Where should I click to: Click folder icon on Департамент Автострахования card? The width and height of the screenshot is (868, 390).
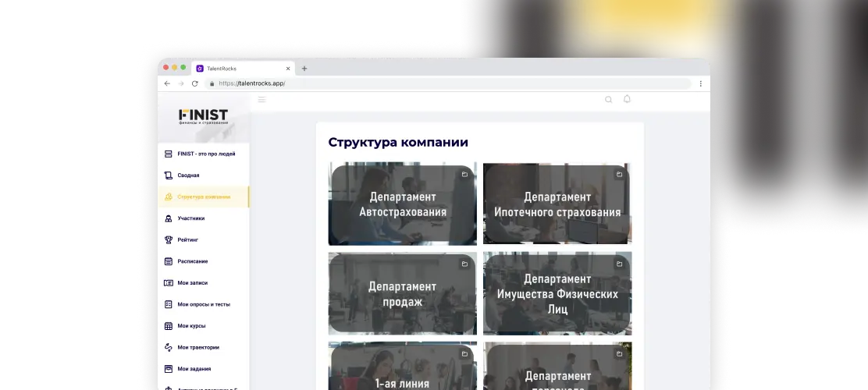tap(464, 174)
